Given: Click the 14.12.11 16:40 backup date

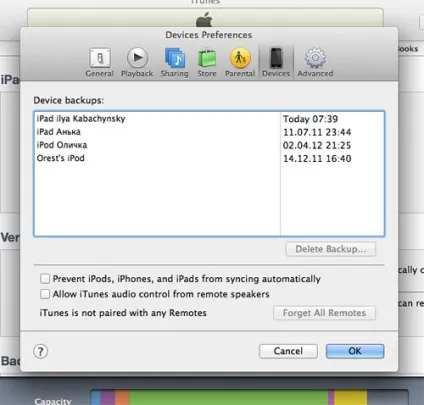Looking at the screenshot, I should 317,159.
